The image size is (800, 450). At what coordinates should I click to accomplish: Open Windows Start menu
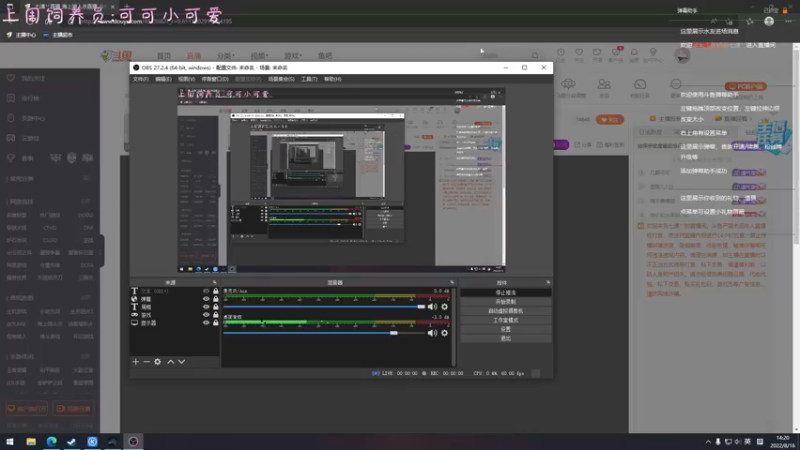10,441
